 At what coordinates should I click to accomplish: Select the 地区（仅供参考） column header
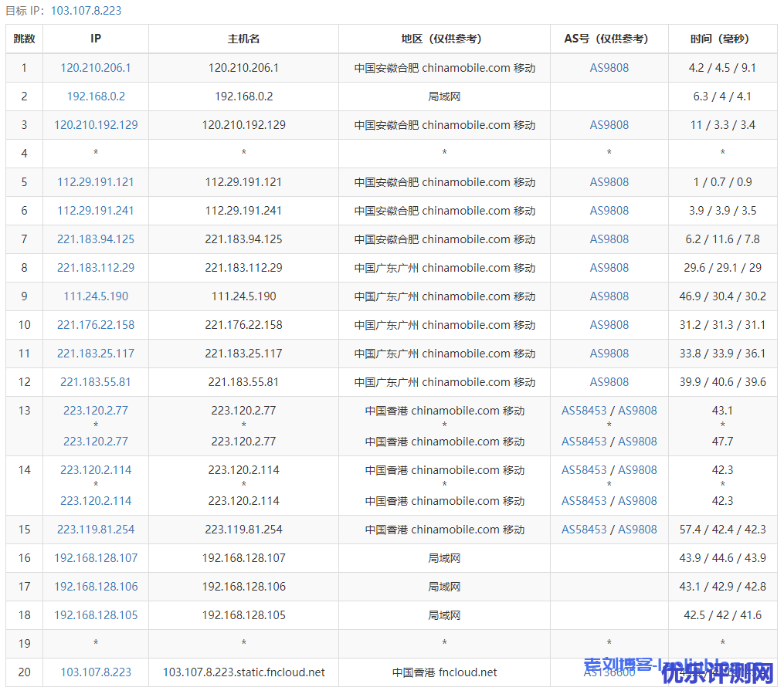click(444, 39)
